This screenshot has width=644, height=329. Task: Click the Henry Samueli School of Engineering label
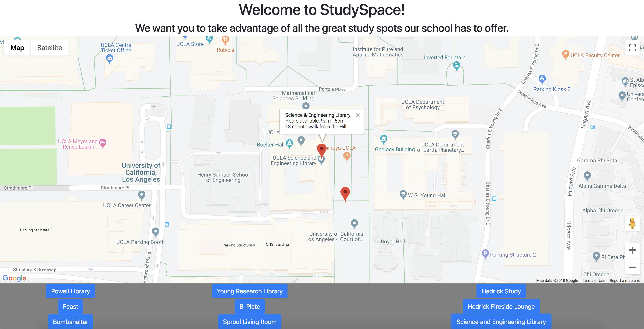point(223,177)
